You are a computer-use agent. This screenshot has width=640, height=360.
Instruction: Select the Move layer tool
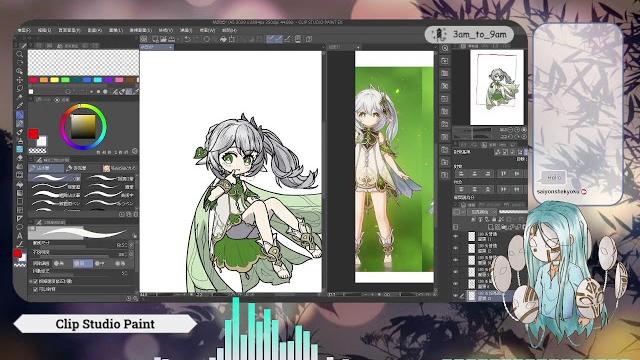(x=20, y=80)
